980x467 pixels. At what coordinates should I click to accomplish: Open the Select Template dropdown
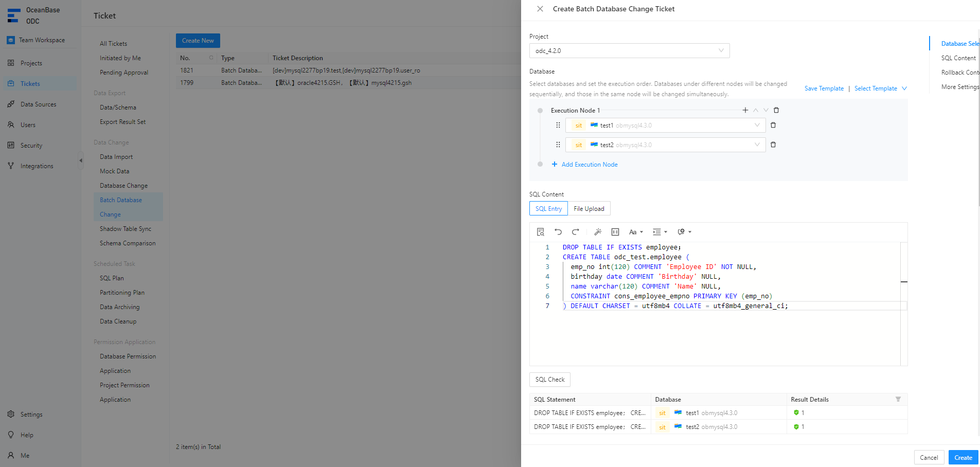pos(880,88)
